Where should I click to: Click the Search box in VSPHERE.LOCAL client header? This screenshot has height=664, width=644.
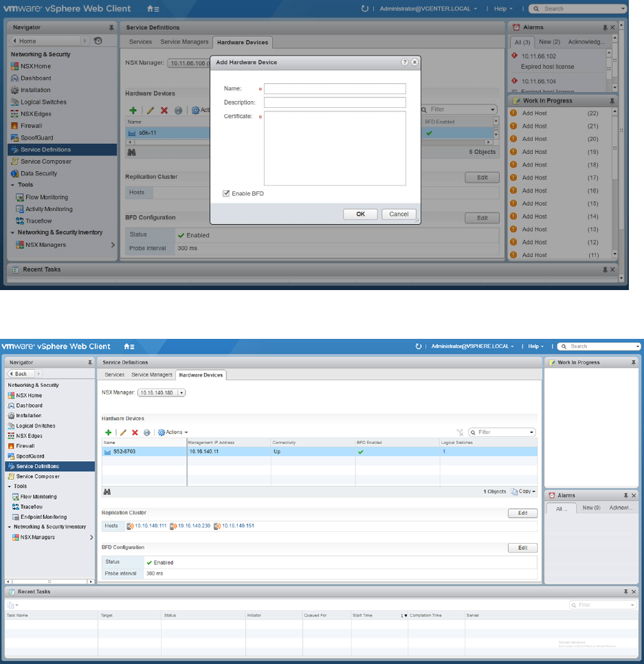pyautogui.click(x=599, y=346)
